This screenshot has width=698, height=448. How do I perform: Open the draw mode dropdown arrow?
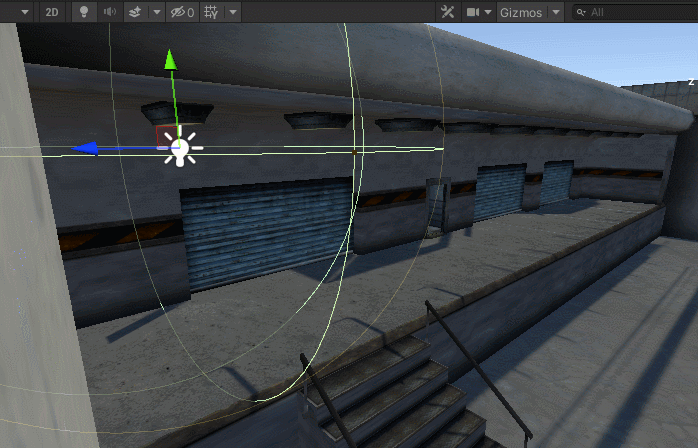click(x=25, y=12)
